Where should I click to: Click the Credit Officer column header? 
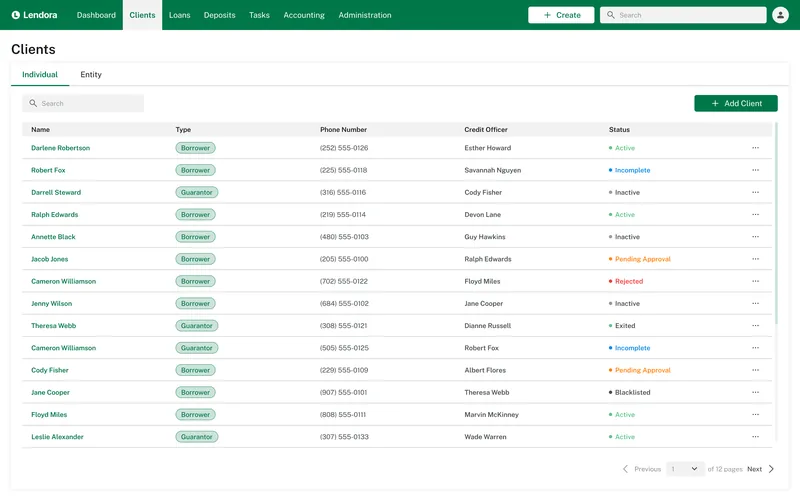[486, 130]
